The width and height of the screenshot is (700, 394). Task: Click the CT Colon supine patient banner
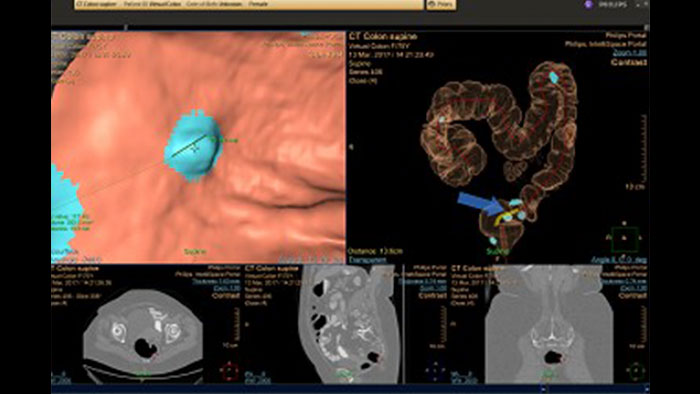click(249, 4)
